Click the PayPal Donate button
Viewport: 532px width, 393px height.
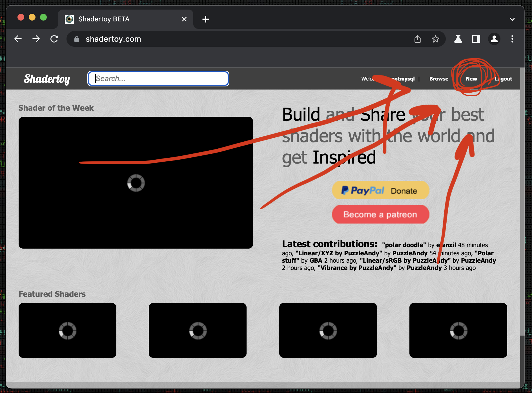click(x=380, y=190)
